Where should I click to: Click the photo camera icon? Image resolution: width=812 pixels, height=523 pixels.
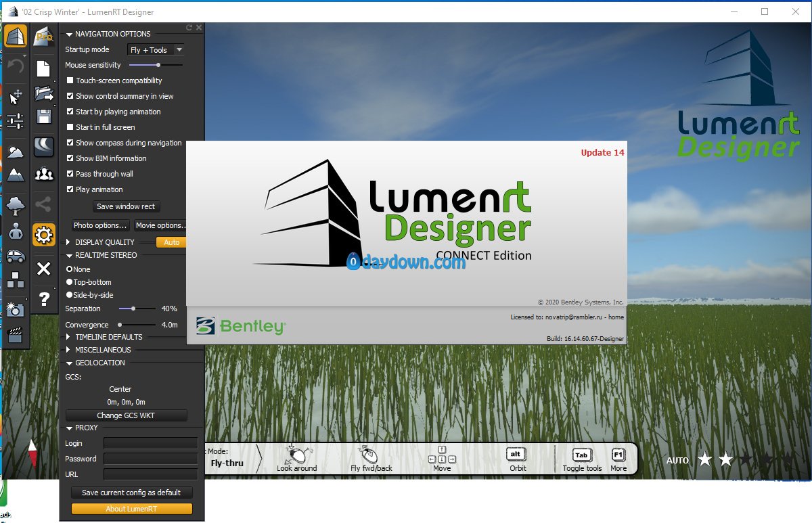pyautogui.click(x=16, y=309)
